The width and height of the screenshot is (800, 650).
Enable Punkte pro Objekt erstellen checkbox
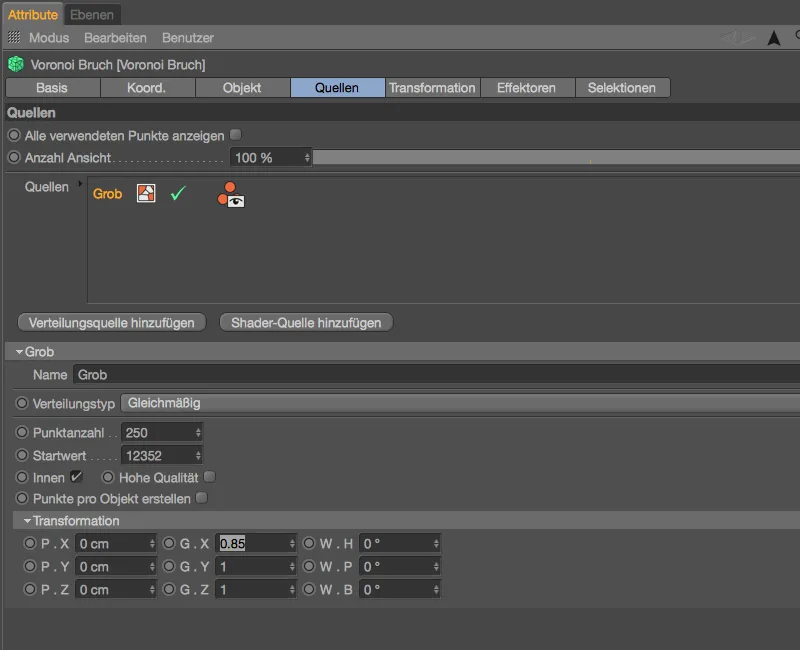[x=202, y=497]
